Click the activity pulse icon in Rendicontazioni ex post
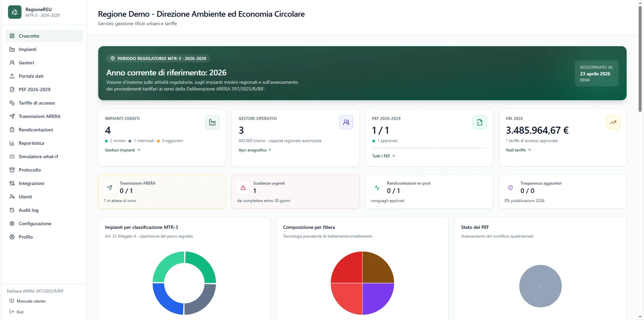 pos(377,187)
